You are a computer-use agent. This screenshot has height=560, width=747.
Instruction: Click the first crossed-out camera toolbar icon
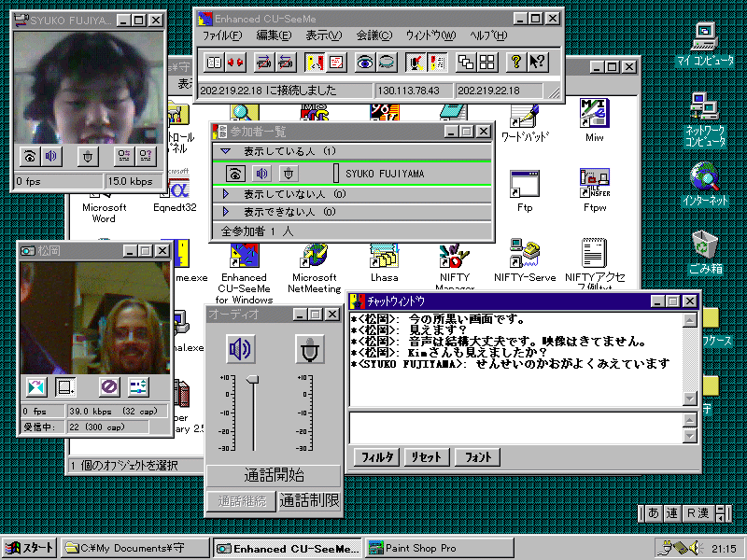click(264, 63)
